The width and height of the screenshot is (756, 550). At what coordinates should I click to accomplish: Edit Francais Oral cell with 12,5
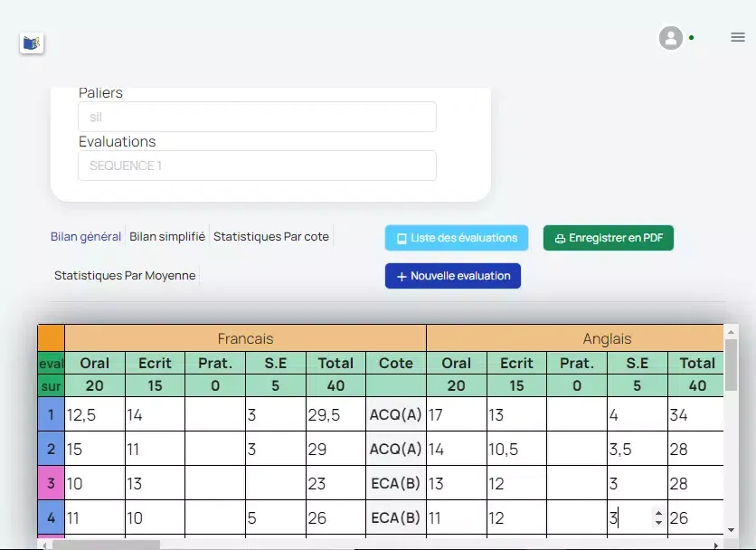click(x=95, y=414)
